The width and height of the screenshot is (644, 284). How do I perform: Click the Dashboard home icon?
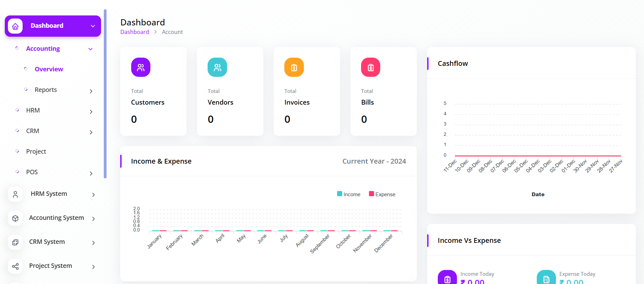click(x=15, y=26)
